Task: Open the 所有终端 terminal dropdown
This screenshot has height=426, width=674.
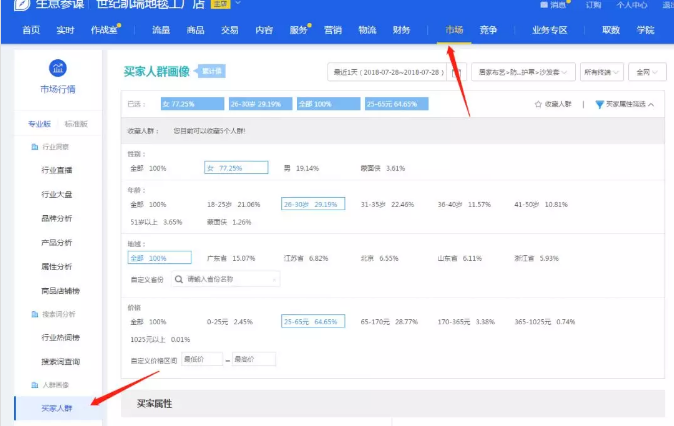Action: coord(601,72)
